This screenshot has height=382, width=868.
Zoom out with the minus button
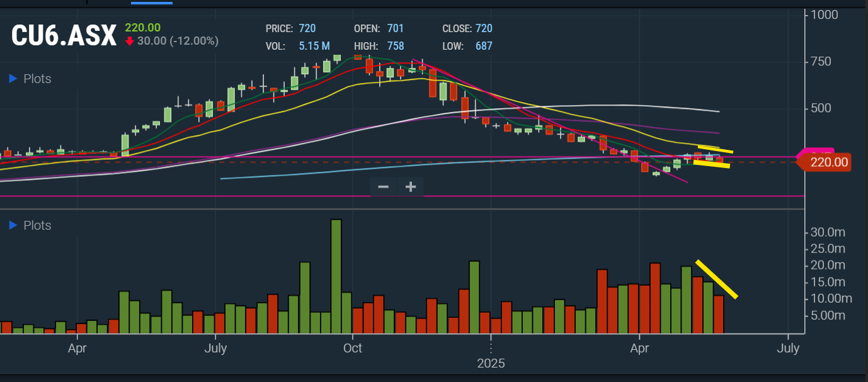pyautogui.click(x=384, y=187)
